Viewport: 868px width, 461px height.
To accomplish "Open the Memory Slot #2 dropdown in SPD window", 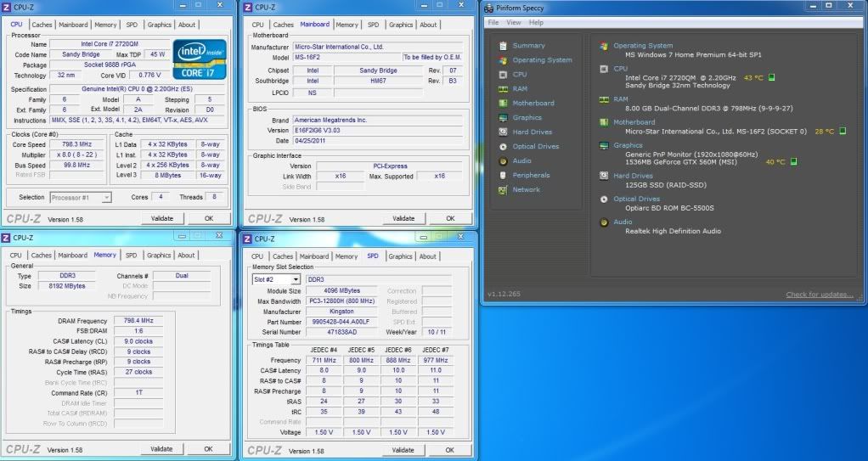I will [x=276, y=279].
